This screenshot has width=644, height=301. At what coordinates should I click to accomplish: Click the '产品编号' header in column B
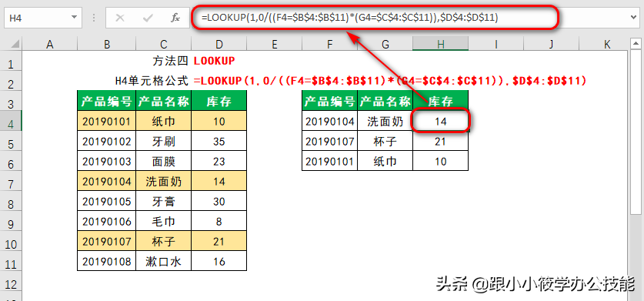[107, 101]
